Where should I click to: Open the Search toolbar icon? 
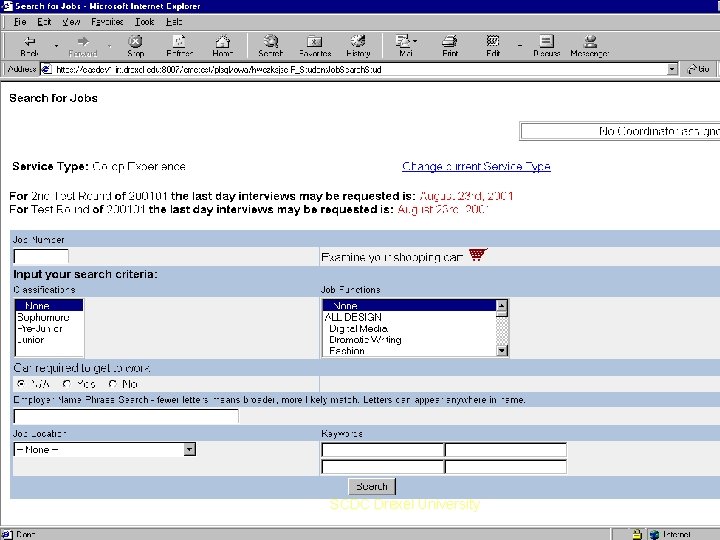(x=270, y=46)
